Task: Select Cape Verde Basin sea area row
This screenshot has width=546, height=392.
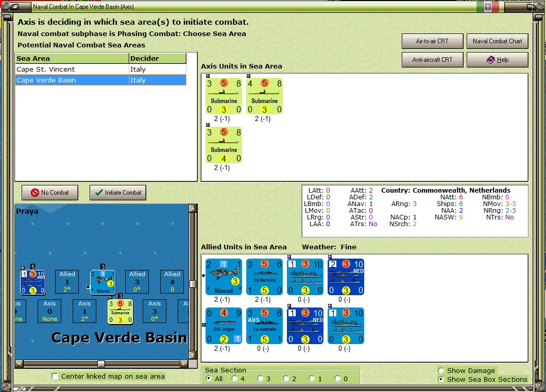Action: (x=100, y=80)
